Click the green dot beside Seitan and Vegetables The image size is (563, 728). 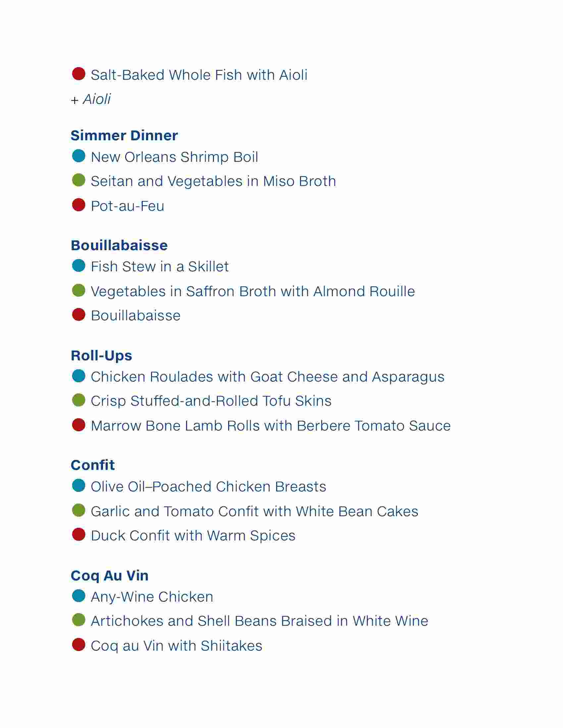point(79,180)
